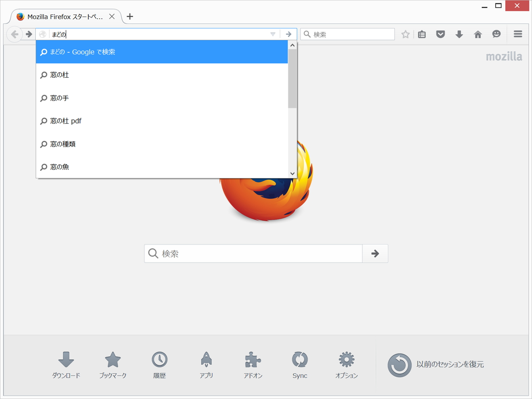Switch to the Mozilla Firefox start page tab

point(62,16)
